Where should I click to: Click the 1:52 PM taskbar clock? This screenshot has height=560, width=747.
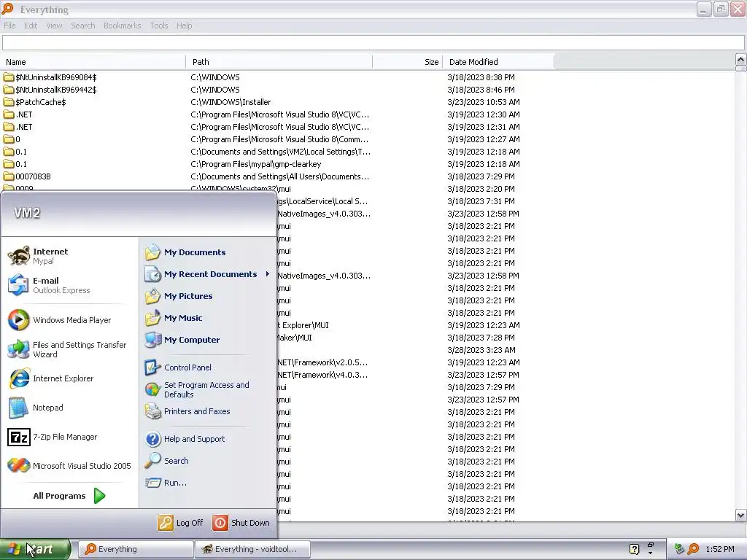tap(720, 549)
